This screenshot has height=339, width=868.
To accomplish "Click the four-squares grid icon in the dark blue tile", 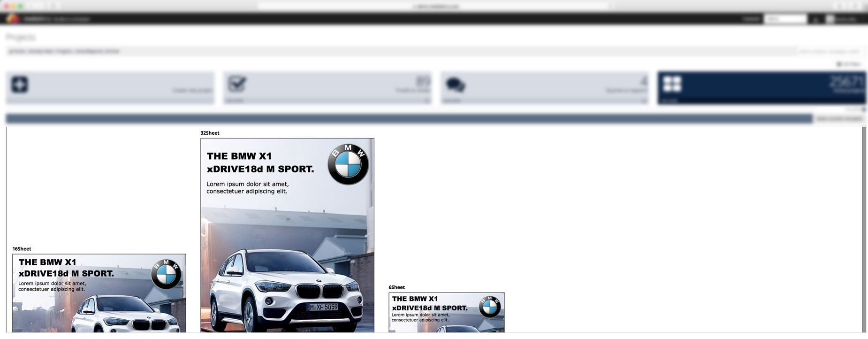I will (x=672, y=84).
